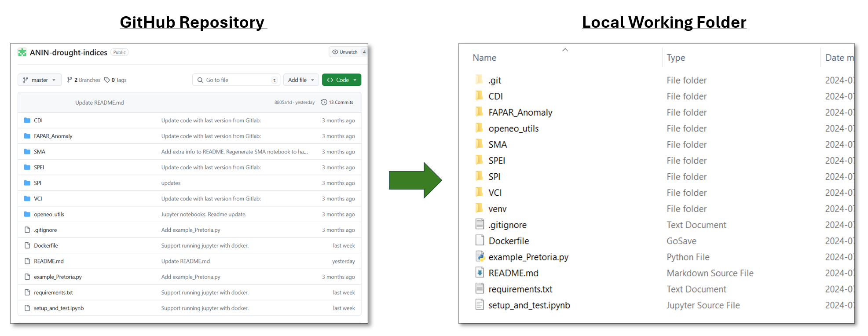Open SMA folder name on GitHub
Image resolution: width=868 pixels, height=336 pixels.
coord(40,151)
